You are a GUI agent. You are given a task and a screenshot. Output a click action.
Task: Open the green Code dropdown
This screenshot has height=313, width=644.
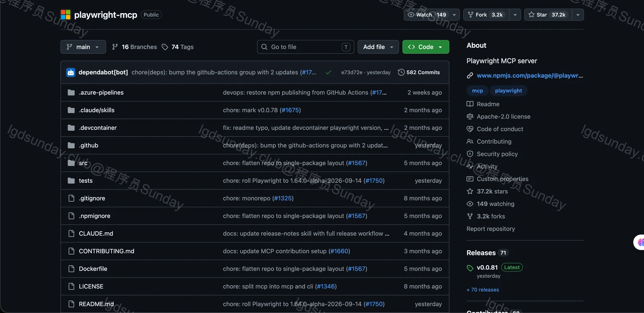425,47
